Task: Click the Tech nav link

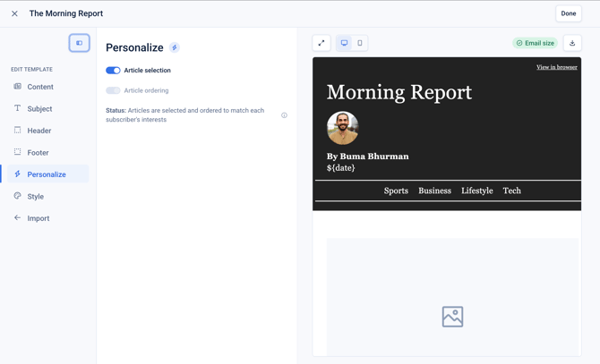Action: (511, 190)
